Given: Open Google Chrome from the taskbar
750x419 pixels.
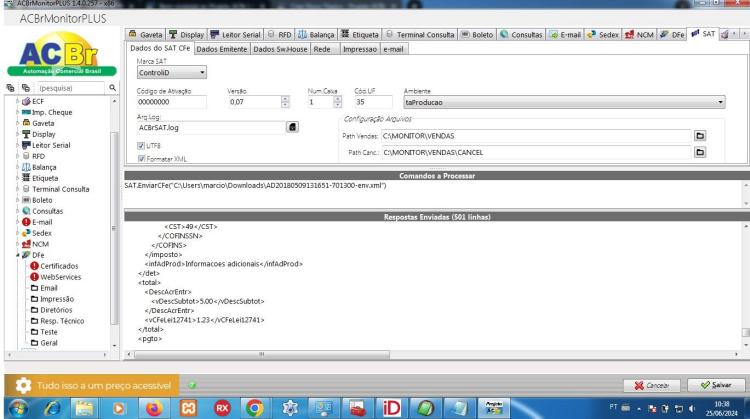Looking at the screenshot, I should coord(254,408).
